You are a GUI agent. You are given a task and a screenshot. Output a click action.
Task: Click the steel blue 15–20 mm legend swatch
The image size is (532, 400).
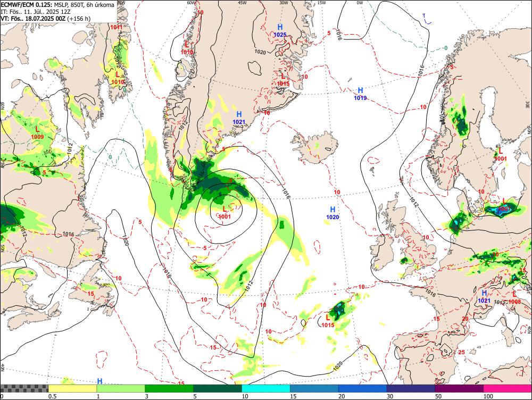point(314,388)
